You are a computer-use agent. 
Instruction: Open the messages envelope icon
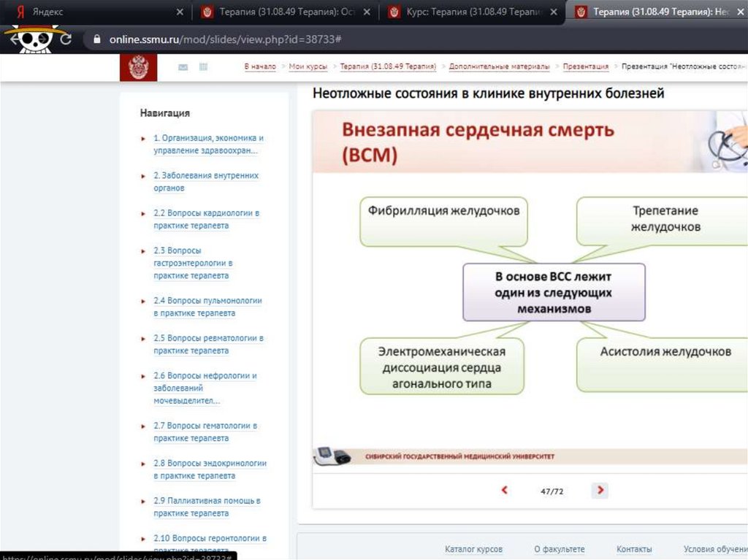click(183, 67)
